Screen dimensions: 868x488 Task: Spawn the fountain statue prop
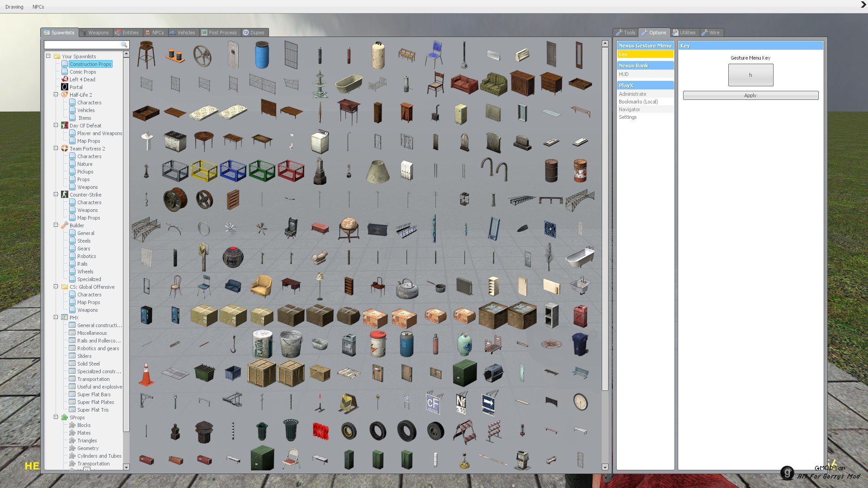pos(320,84)
